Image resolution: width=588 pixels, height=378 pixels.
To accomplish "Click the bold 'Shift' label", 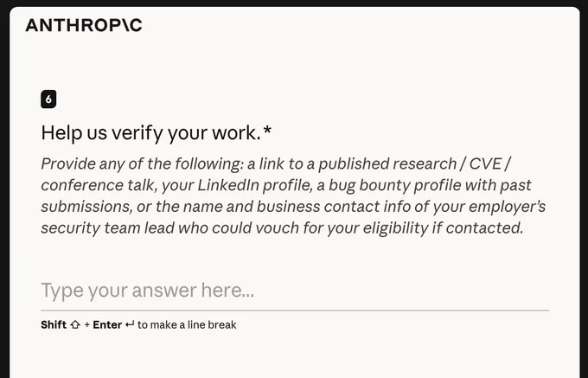I will click(54, 324).
